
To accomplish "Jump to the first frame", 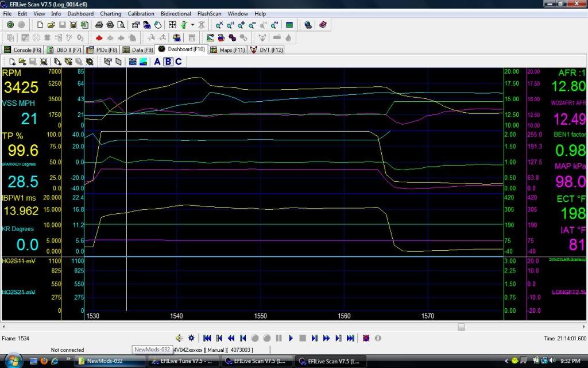I will pos(207,338).
